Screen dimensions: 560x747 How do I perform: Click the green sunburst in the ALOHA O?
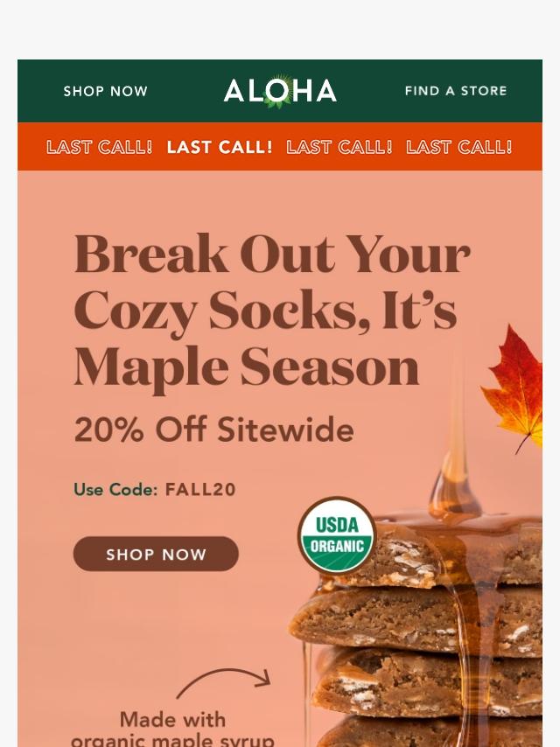pyautogui.click(x=277, y=92)
